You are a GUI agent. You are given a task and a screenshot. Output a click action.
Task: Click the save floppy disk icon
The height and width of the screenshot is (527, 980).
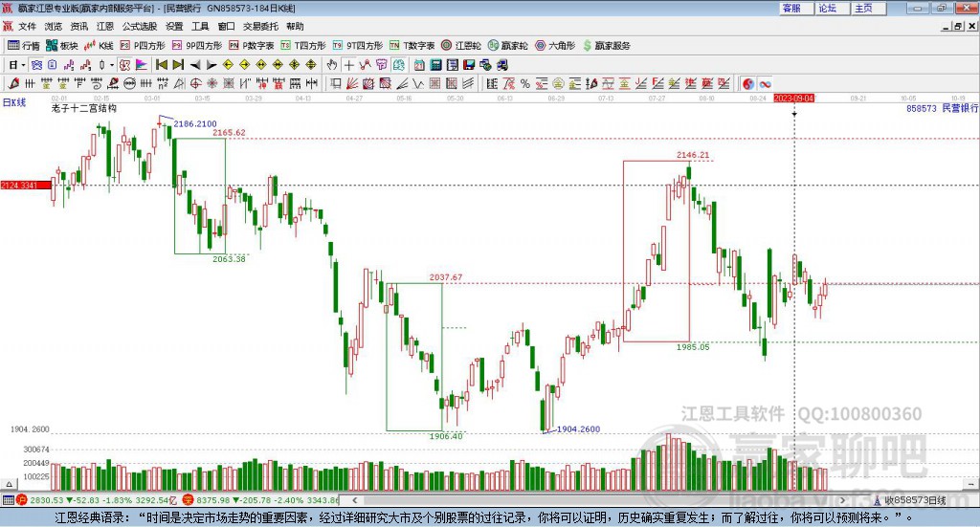click(469, 65)
